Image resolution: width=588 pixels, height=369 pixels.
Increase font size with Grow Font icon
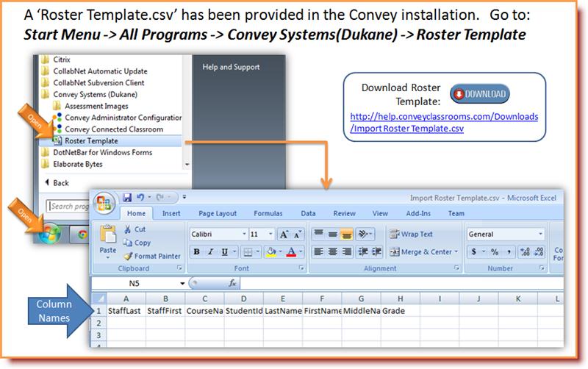284,234
